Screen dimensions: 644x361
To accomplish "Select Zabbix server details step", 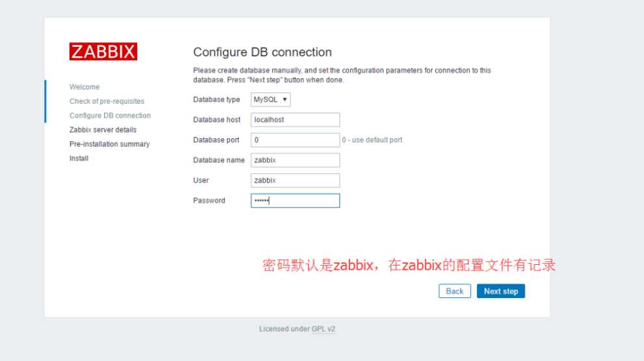I will (103, 130).
